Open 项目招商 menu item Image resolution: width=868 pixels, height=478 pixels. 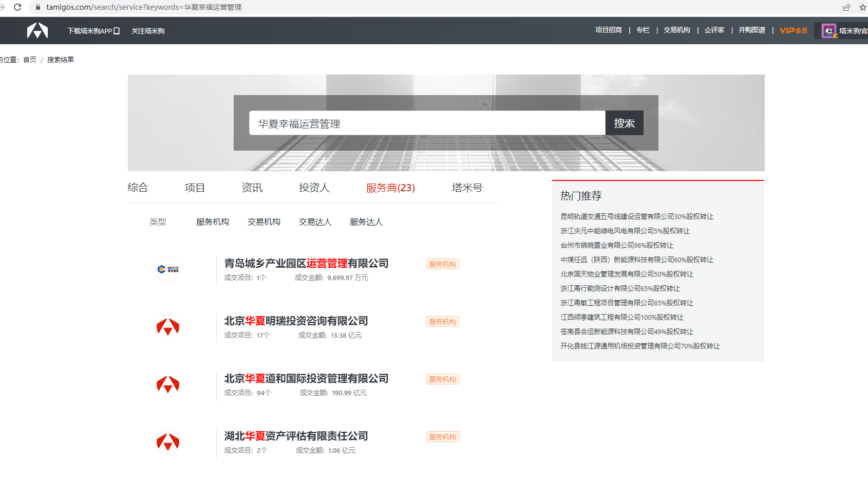pos(609,30)
